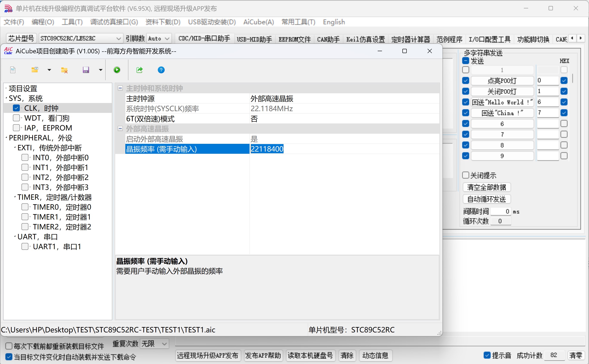Viewport: 589px width, 364px height.
Task: Open dropdown arrow next to open folder
Action: [x=49, y=70]
